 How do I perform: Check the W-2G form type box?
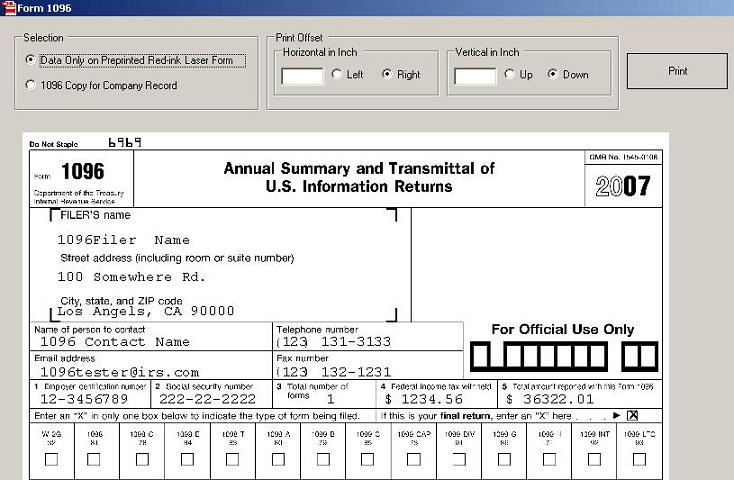[51, 459]
